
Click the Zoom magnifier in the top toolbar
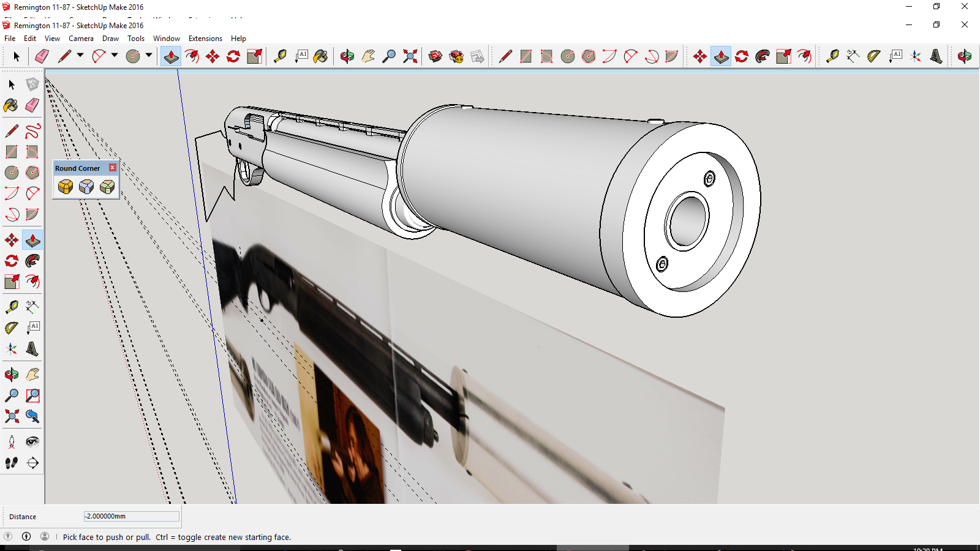click(x=389, y=56)
